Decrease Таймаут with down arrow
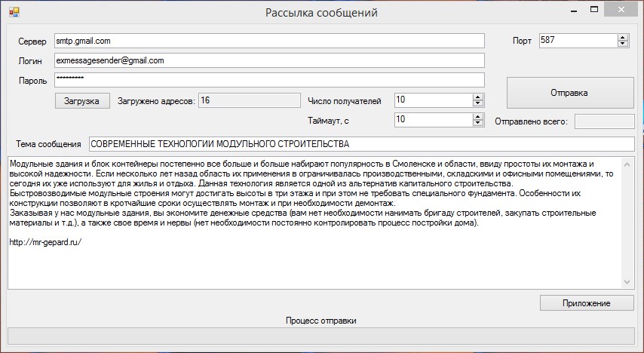The image size is (644, 353). tap(477, 123)
